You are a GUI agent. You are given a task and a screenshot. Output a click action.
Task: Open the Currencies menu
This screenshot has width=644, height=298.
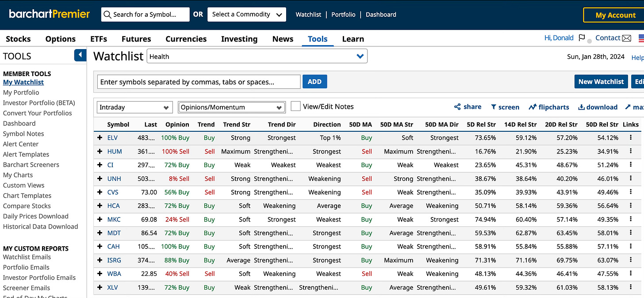(x=186, y=39)
